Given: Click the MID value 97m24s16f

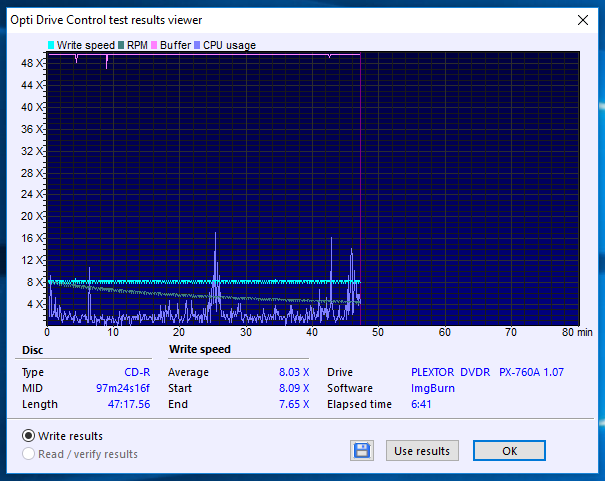Looking at the screenshot, I should click(123, 388).
